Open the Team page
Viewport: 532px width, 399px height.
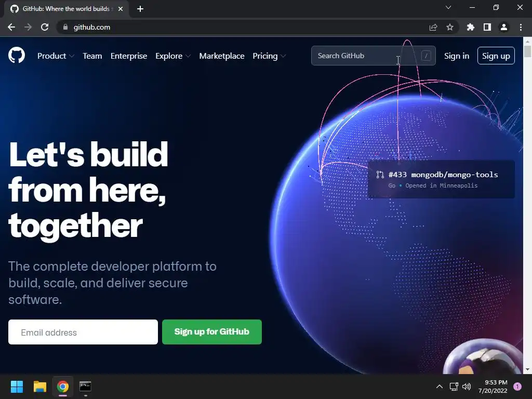[92, 56]
